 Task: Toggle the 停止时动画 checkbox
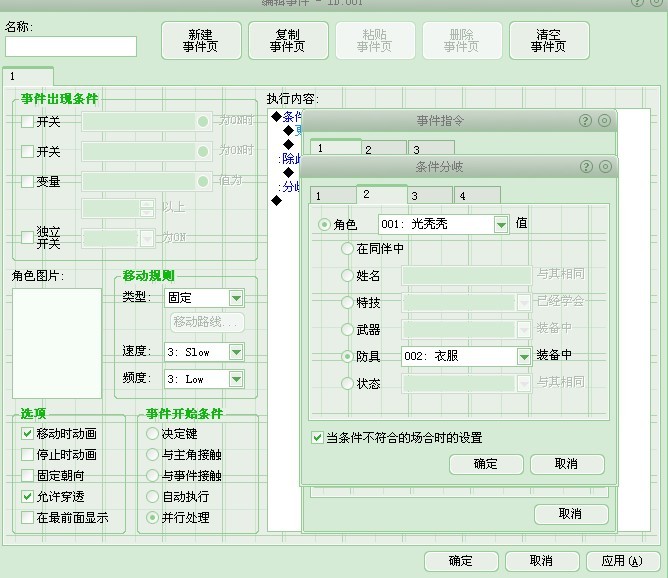click(27, 454)
